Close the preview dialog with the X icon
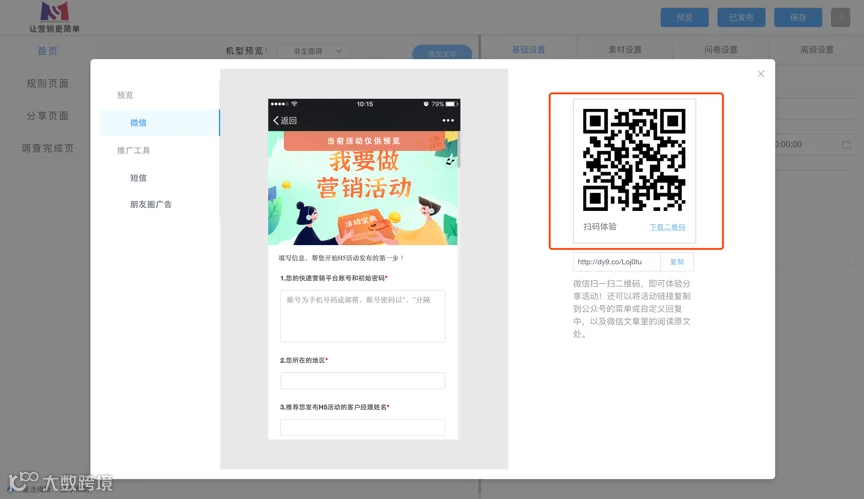 pos(760,74)
